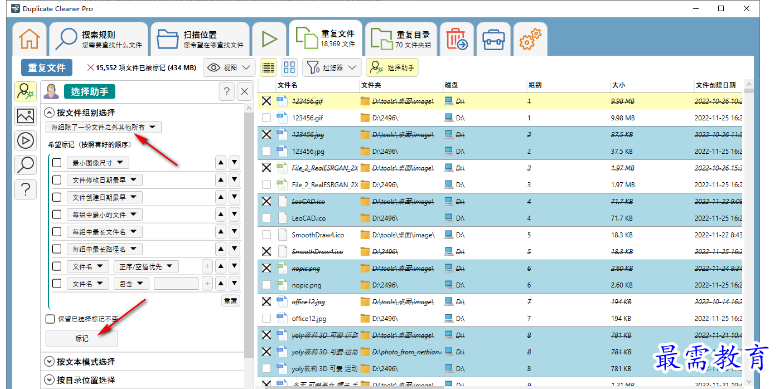Switch to the 搜索规则 tab
Image resolution: width=777 pixels, height=389 pixels.
pyautogui.click(x=99, y=39)
